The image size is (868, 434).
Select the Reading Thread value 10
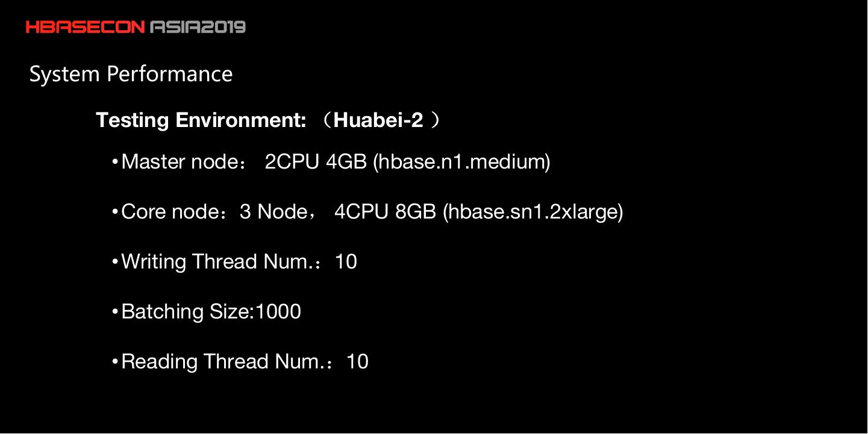coord(357,362)
